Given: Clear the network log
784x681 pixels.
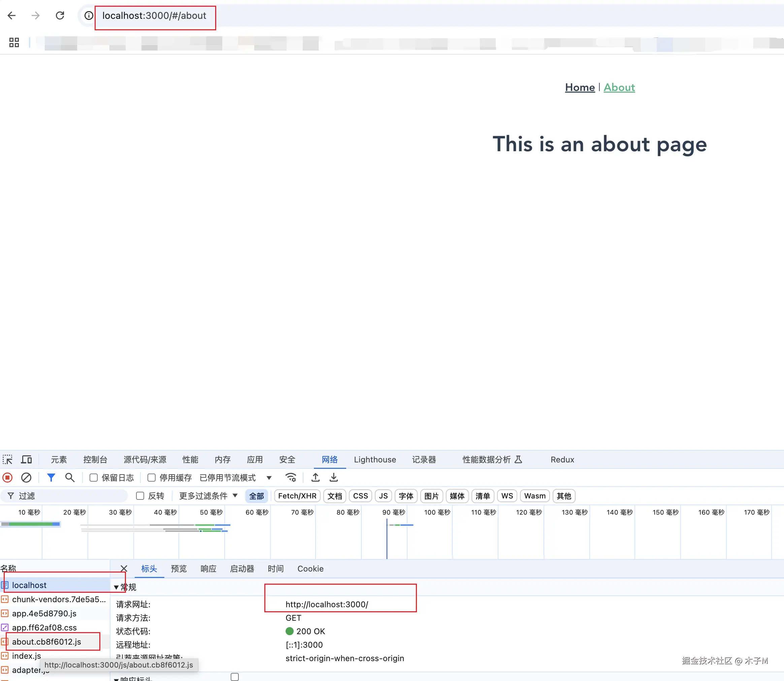Looking at the screenshot, I should [x=26, y=478].
